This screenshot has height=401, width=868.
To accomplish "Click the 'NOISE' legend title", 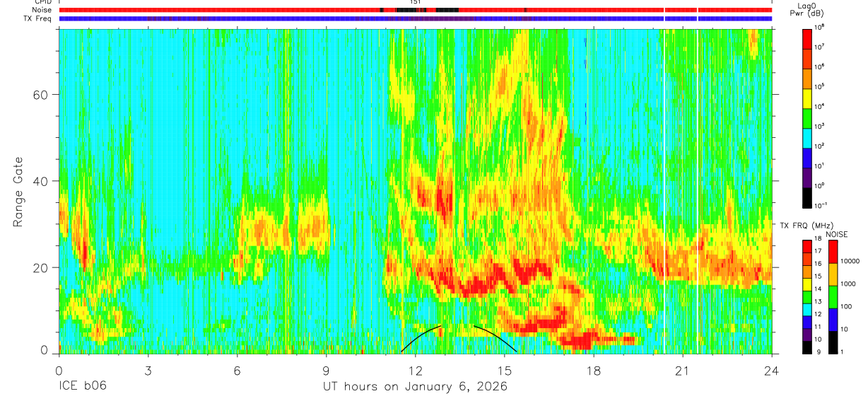I will [836, 234].
